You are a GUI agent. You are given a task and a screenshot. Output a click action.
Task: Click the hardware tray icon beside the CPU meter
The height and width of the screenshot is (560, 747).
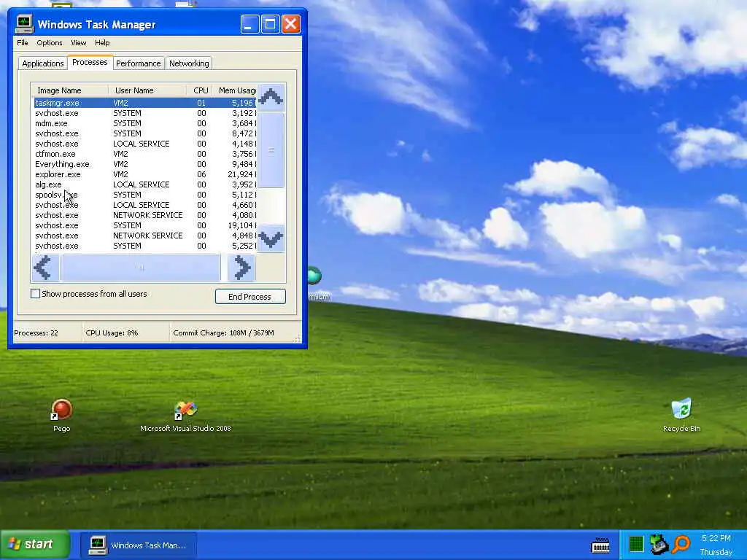(659, 544)
